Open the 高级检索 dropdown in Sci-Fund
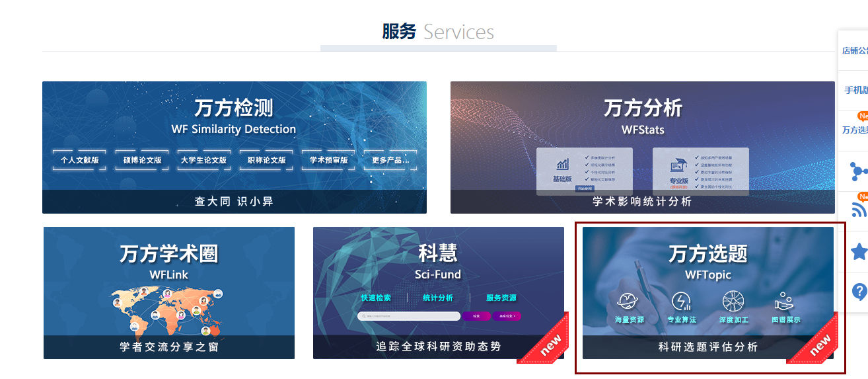 pos(507,316)
